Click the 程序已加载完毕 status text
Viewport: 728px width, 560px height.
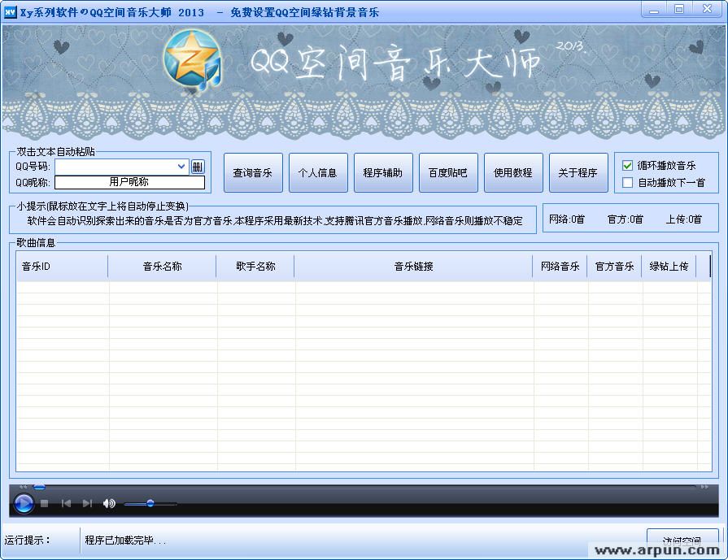(x=125, y=540)
